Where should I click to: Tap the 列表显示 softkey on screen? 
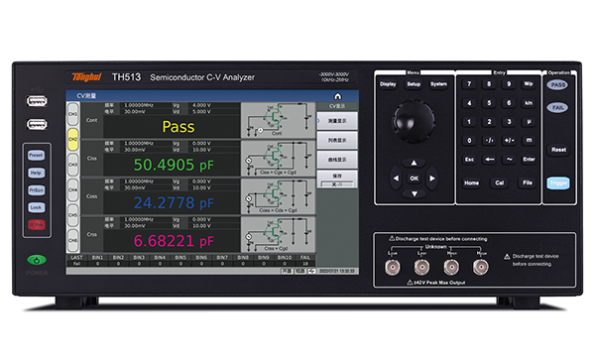point(337,141)
